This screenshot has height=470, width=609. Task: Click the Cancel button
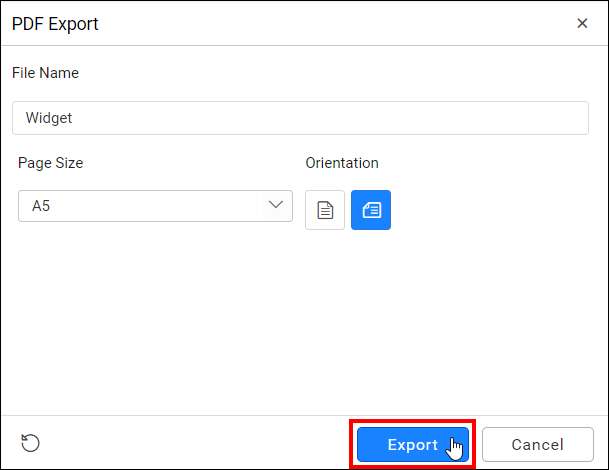tap(538, 444)
